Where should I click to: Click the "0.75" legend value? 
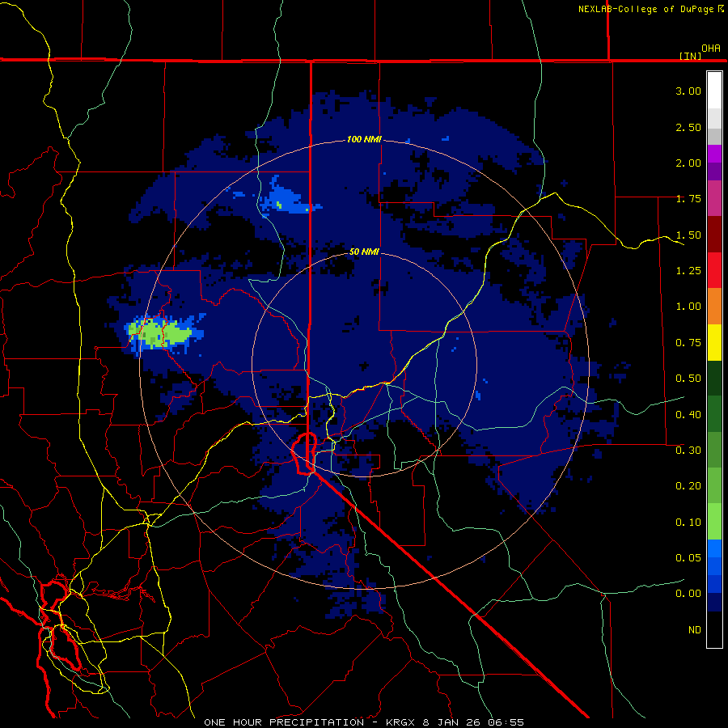[x=688, y=343]
